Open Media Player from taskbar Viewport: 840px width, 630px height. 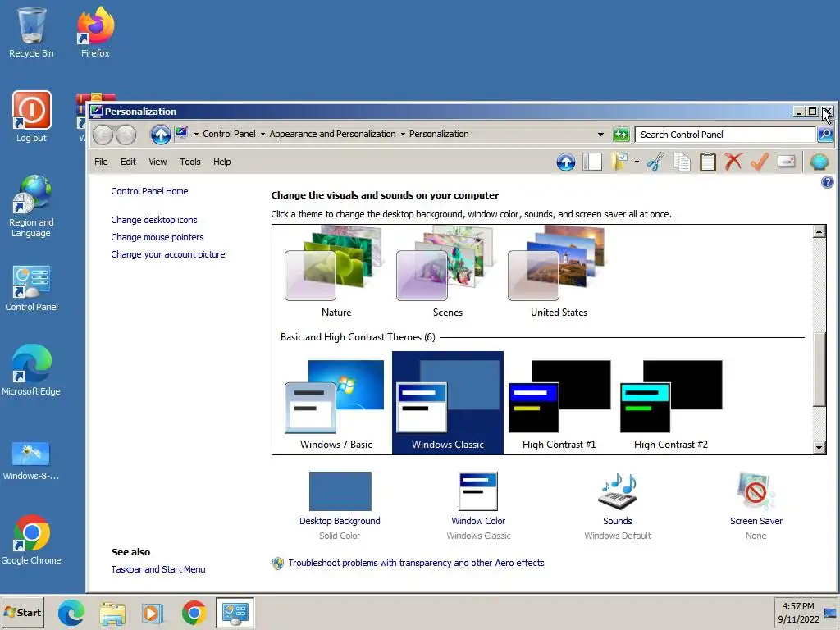[x=153, y=612]
